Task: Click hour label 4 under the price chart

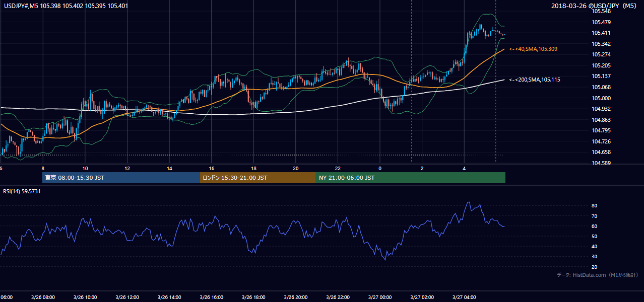Action: click(464, 168)
